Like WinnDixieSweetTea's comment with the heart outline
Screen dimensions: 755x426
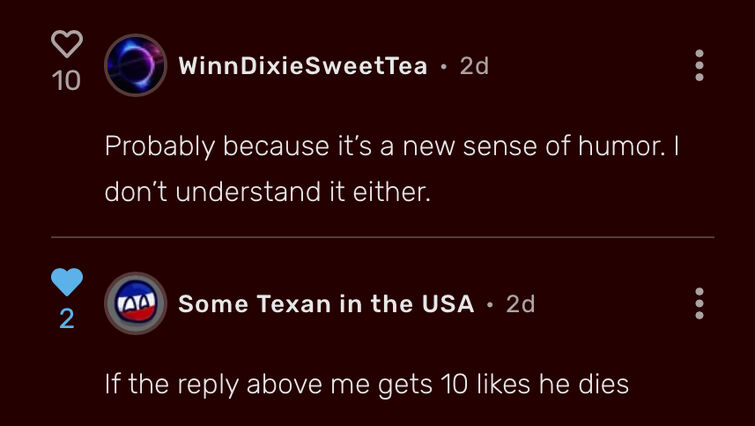tap(67, 44)
